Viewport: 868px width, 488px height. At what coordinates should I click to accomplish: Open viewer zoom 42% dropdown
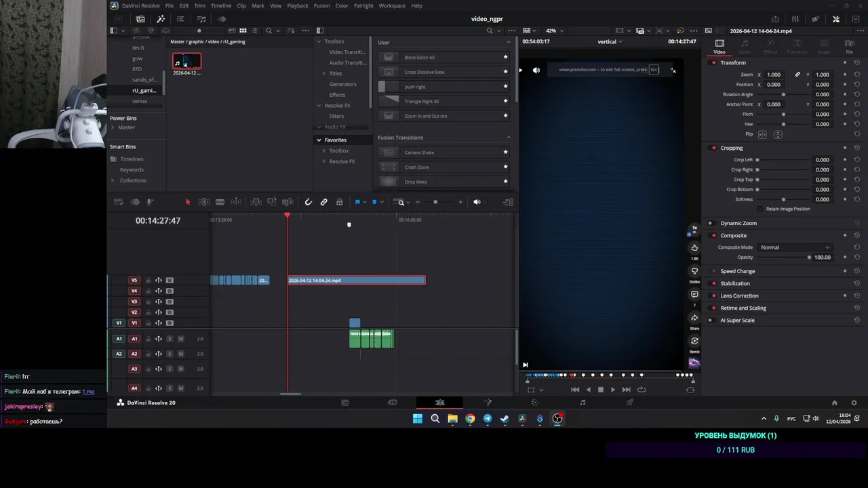click(555, 30)
